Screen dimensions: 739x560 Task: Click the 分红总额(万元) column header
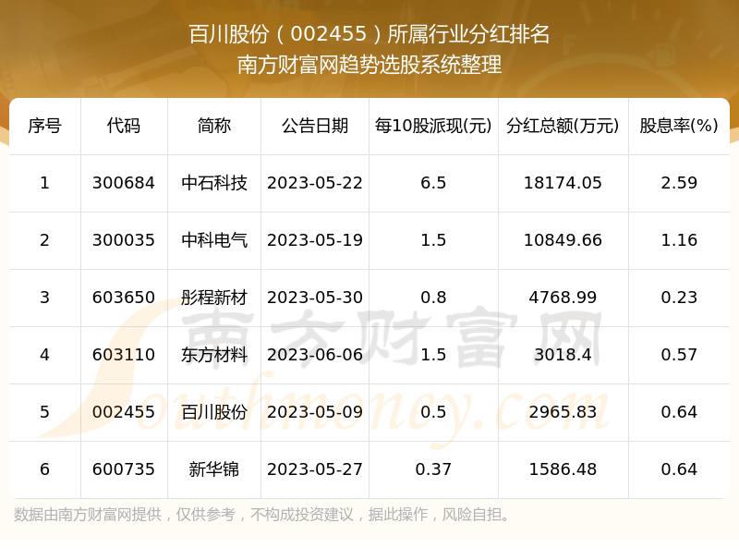tap(563, 126)
